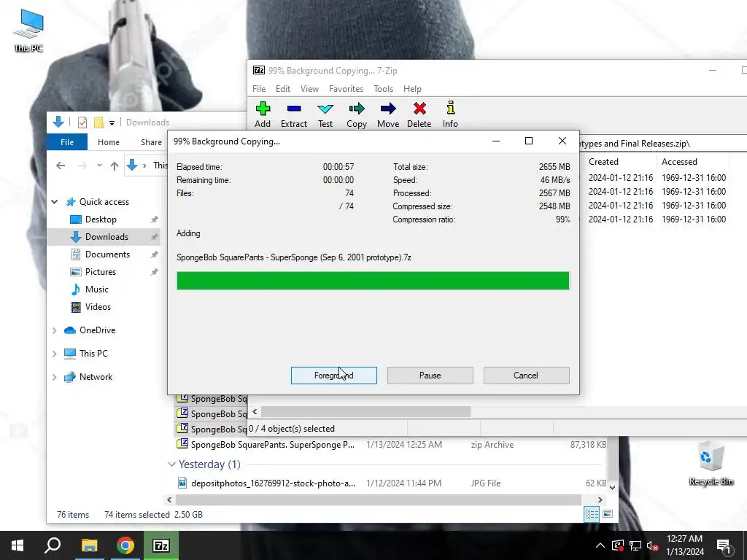Select the Recycle Bin desktop icon
Screen dimensions: 747x560
pyautogui.click(x=711, y=463)
